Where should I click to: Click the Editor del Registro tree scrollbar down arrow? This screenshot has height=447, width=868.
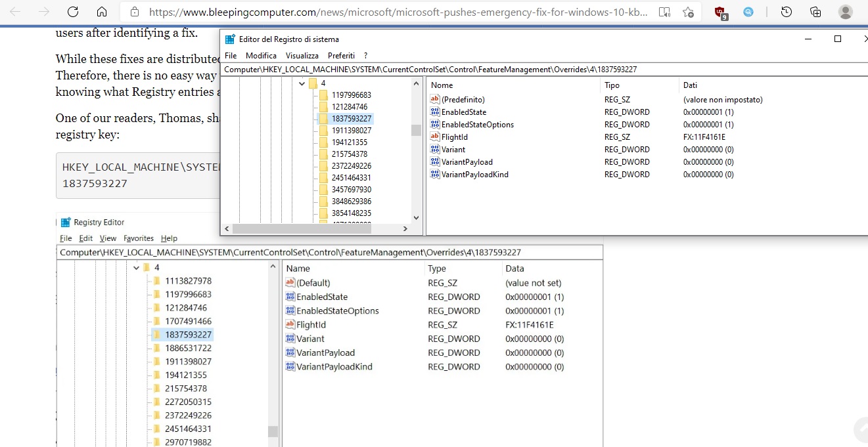click(x=416, y=217)
